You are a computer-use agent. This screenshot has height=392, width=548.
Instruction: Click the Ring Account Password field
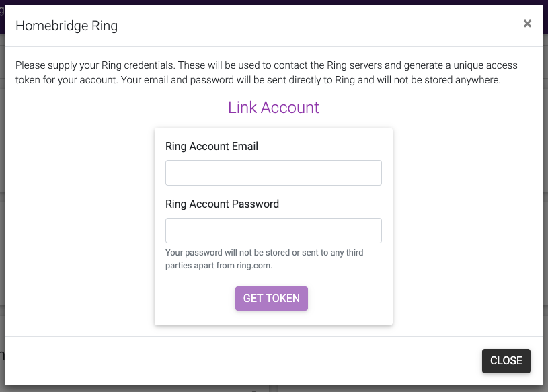[x=273, y=230]
